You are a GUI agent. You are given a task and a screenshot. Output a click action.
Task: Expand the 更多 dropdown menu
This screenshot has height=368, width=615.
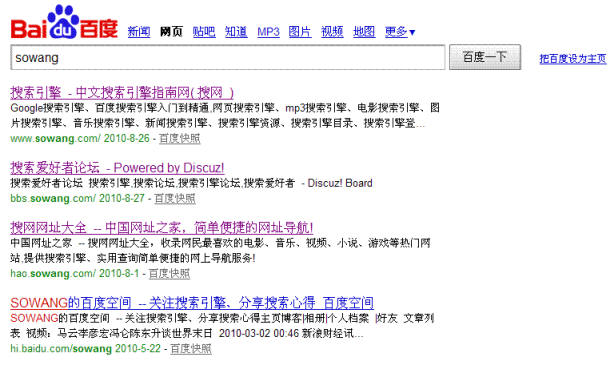[x=400, y=32]
